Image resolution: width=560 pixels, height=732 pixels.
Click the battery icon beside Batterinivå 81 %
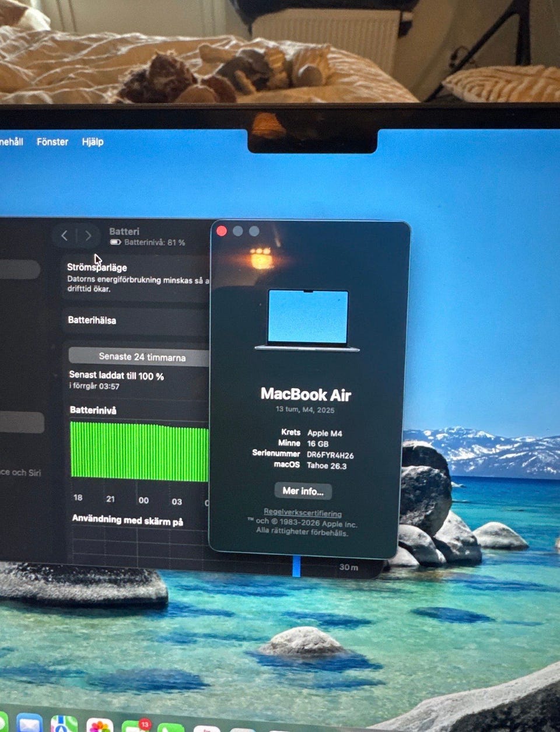[116, 242]
